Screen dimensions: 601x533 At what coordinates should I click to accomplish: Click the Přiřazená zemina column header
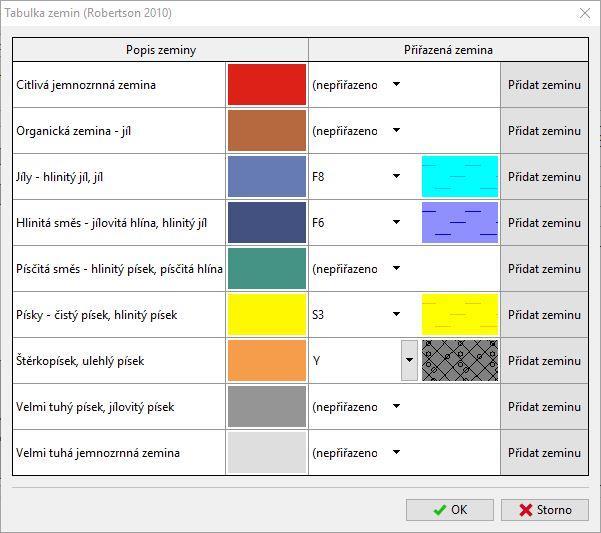[x=448, y=50]
